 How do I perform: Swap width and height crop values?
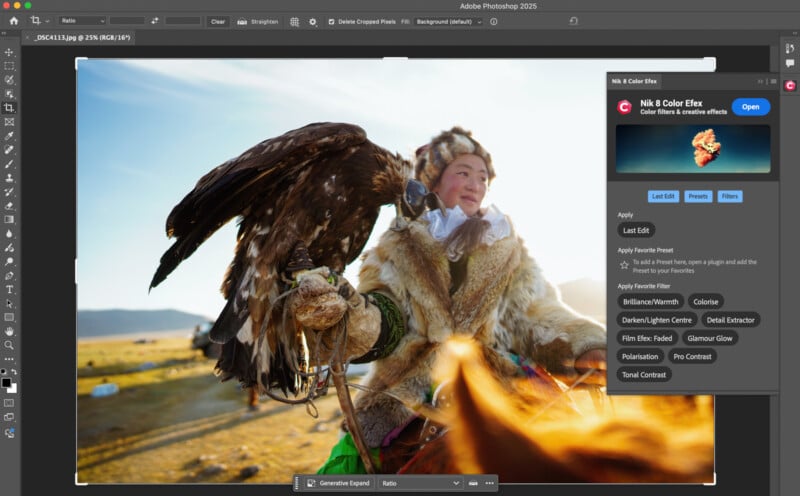154,21
